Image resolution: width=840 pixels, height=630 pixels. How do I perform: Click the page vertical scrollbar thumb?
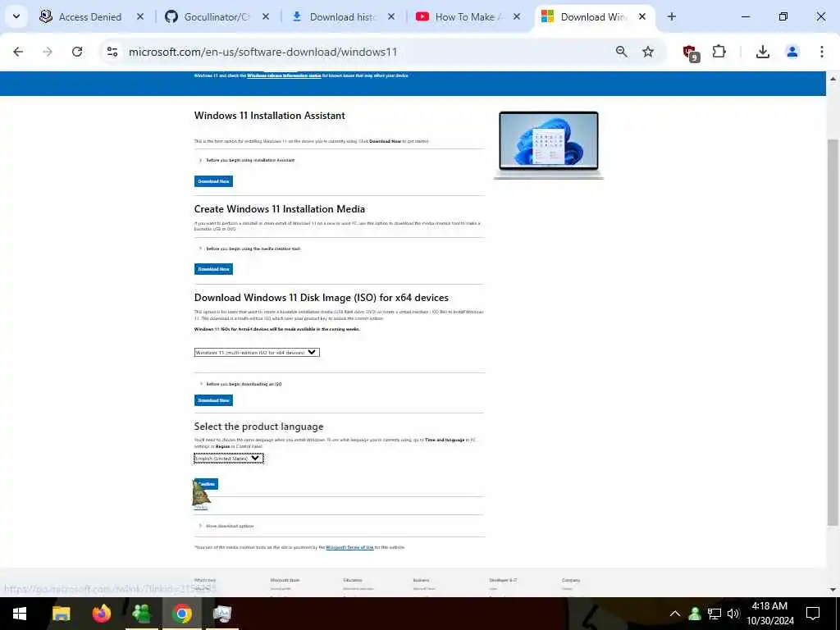point(833,332)
